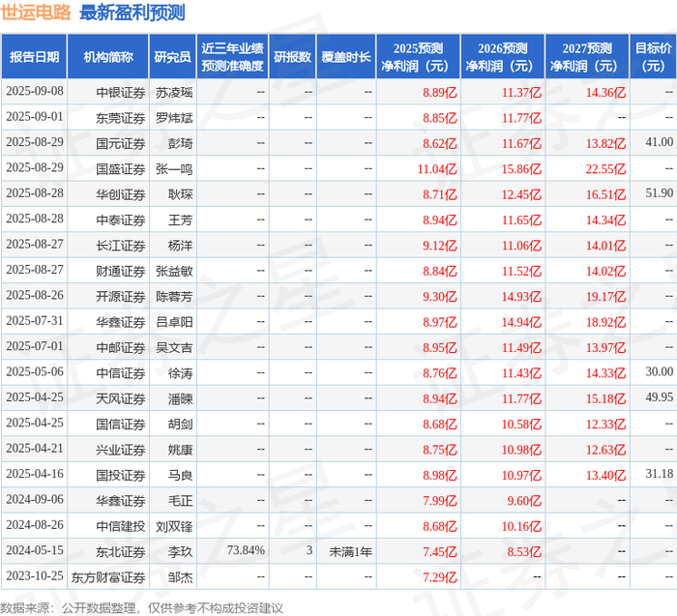The width and height of the screenshot is (677, 616).
Task: Click the 8.85亿 profit value
Action: point(439,118)
